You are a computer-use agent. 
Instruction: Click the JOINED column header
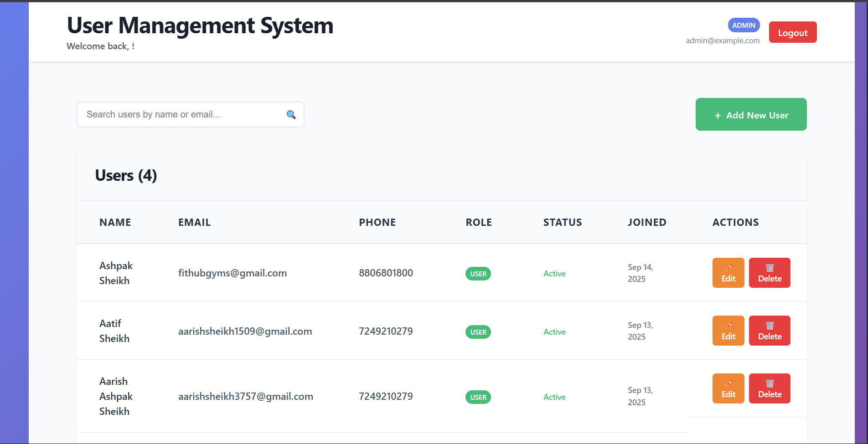[646, 223]
